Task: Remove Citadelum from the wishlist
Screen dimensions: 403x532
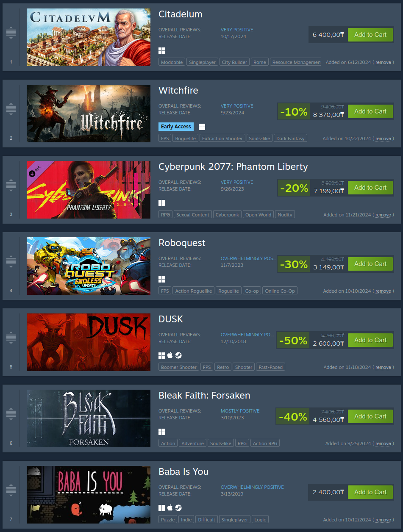Action: pos(383,63)
